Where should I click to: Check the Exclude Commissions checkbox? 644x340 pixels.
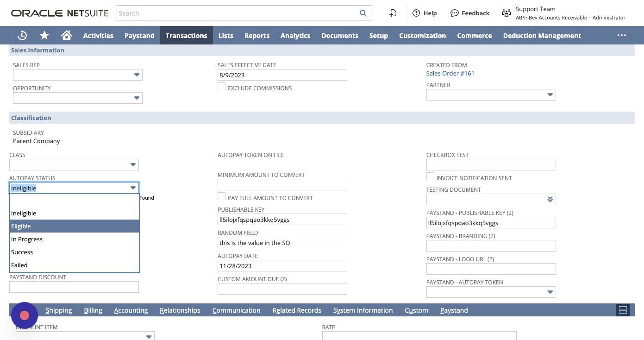pos(222,87)
